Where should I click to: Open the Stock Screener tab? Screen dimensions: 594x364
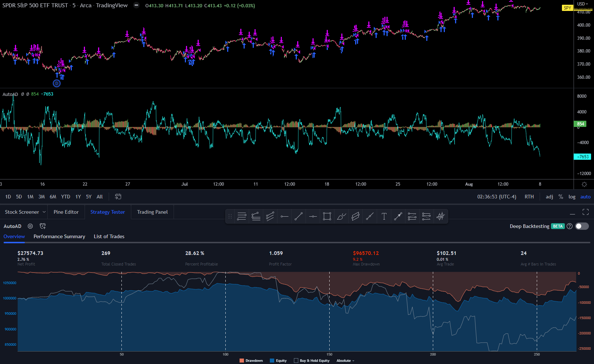[22, 212]
